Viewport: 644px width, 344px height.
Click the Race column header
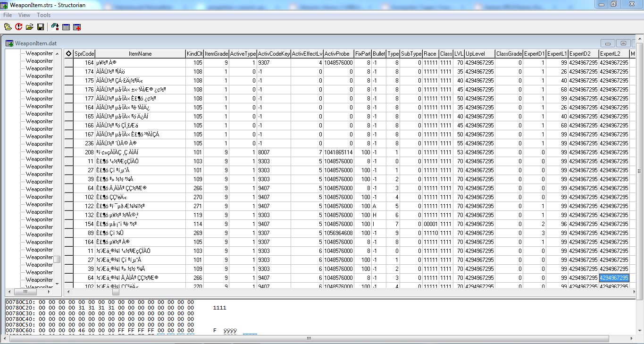click(430, 54)
